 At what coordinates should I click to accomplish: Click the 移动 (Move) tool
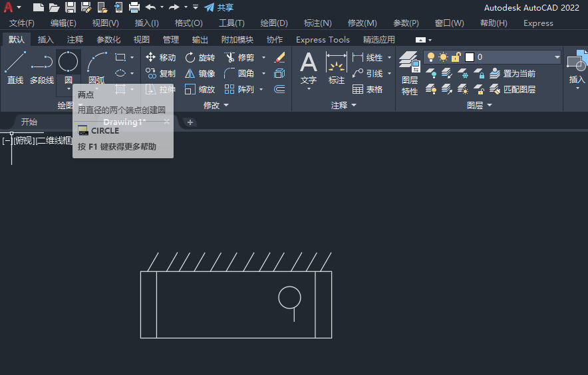click(x=160, y=57)
